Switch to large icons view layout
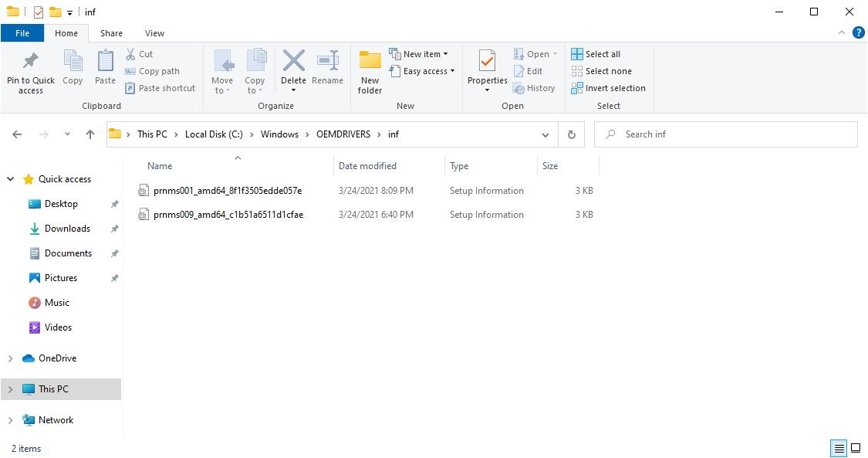868x458 pixels. [x=856, y=448]
